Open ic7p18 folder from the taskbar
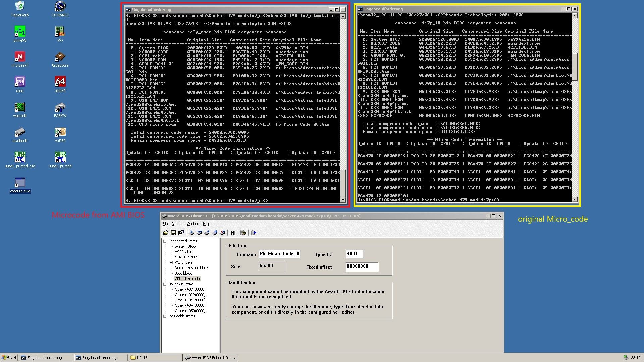Image resolution: width=644 pixels, height=362 pixels. [156, 358]
